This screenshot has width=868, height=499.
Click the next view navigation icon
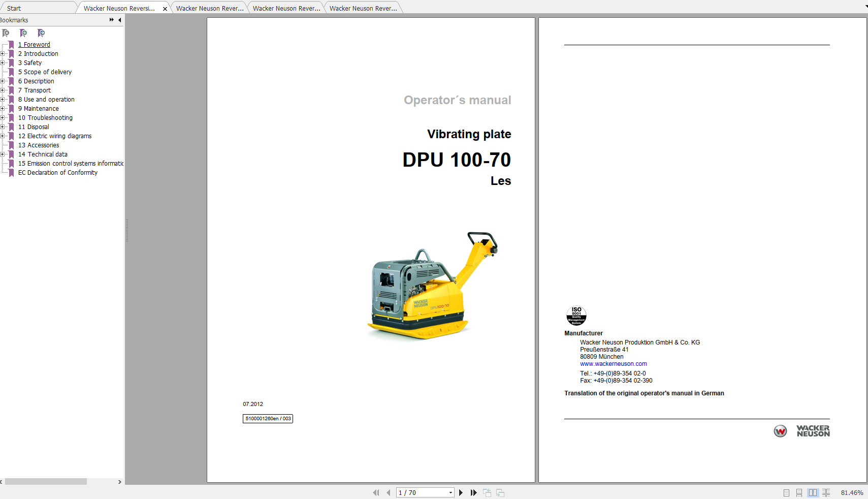click(500, 492)
